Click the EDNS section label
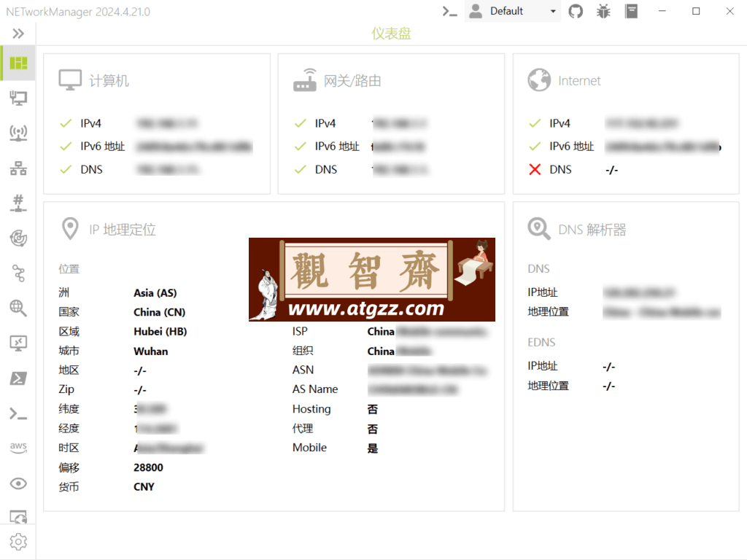This screenshot has height=560, width=747. (x=541, y=343)
